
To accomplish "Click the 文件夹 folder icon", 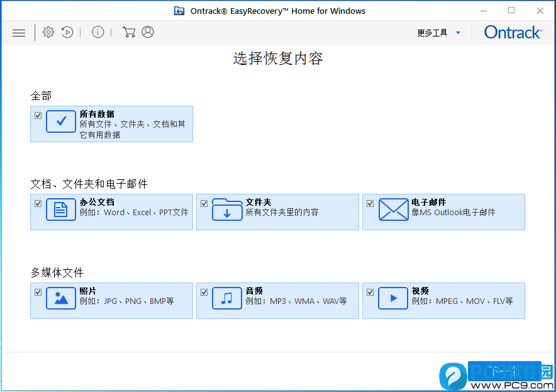I will click(227, 210).
